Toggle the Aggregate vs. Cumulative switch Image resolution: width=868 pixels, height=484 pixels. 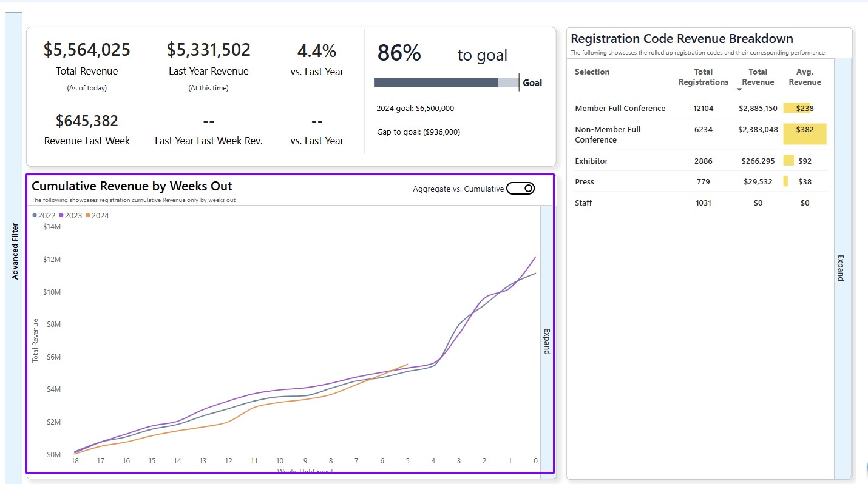coord(520,189)
